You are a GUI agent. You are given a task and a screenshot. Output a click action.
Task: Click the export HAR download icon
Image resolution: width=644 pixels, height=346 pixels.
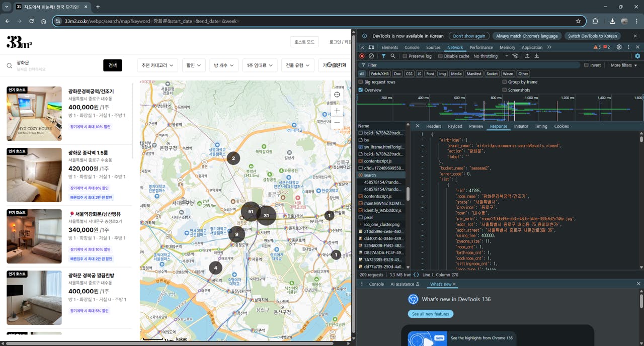coord(536,56)
